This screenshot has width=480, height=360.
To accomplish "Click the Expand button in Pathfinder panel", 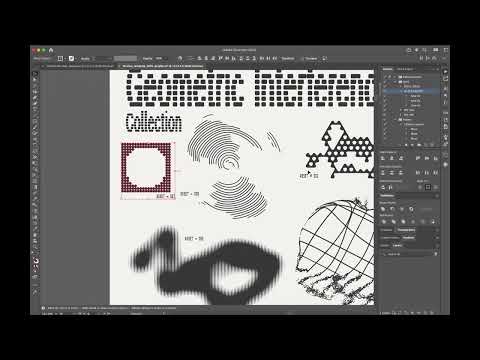I will coord(426,209).
